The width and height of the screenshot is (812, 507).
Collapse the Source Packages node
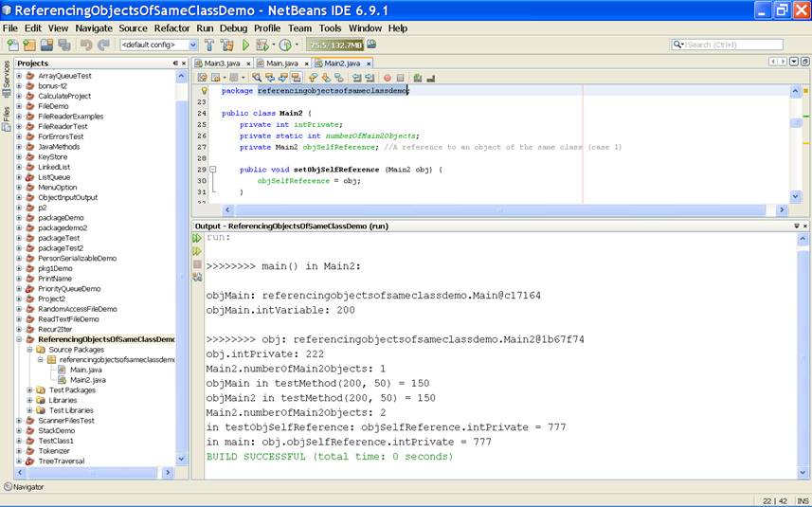click(x=30, y=350)
